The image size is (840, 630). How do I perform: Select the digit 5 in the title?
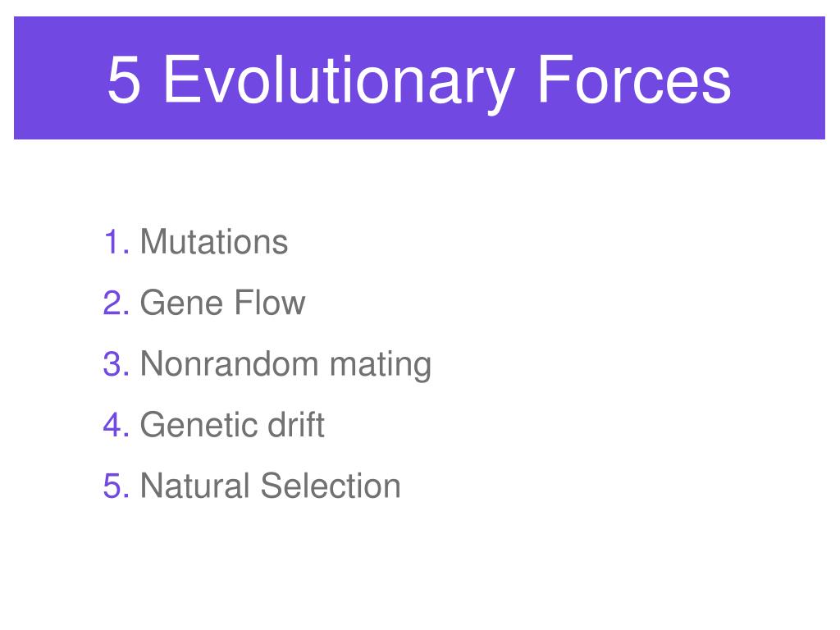125,80
